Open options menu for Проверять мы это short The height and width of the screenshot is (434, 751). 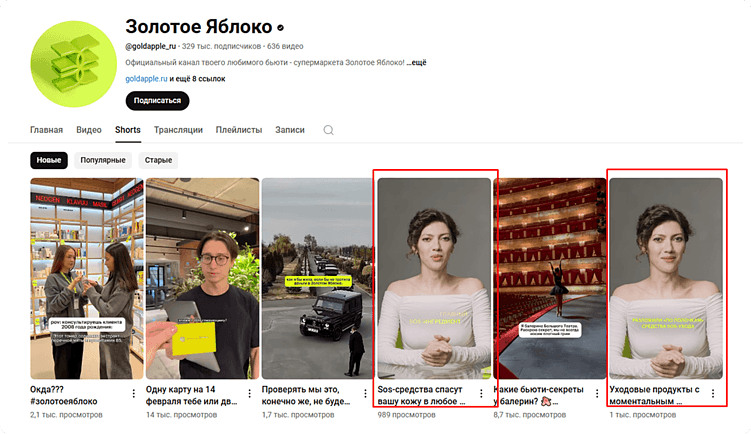pos(365,394)
